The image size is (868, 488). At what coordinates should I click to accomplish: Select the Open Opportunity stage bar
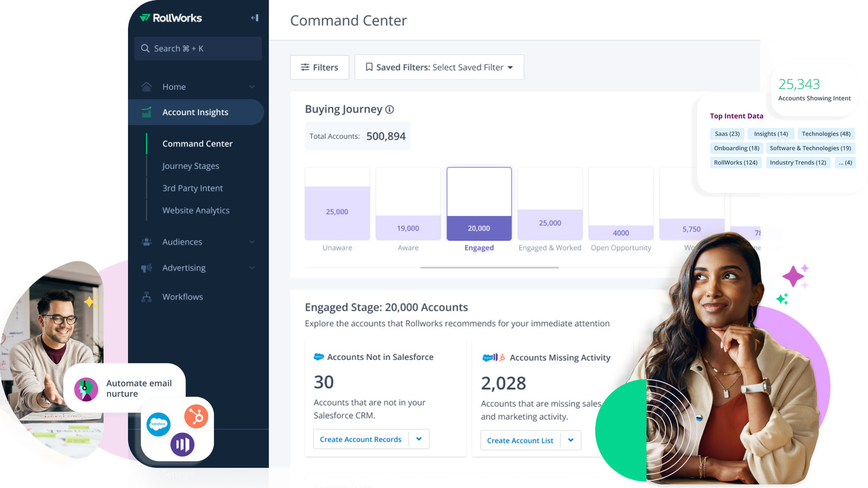(x=621, y=204)
